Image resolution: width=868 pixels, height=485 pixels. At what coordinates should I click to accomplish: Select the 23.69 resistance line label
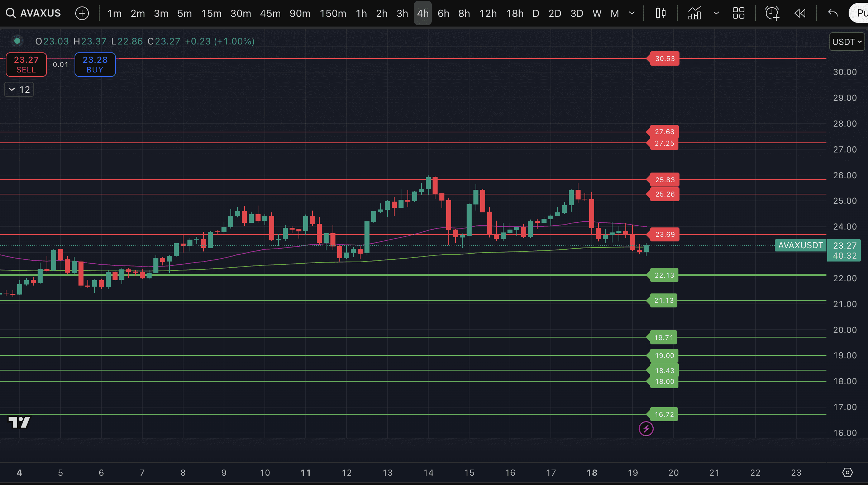663,234
